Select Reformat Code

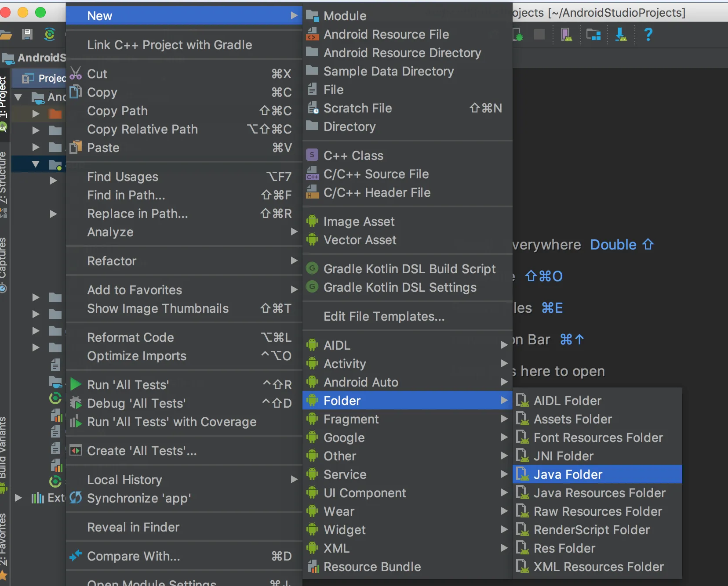click(184, 337)
